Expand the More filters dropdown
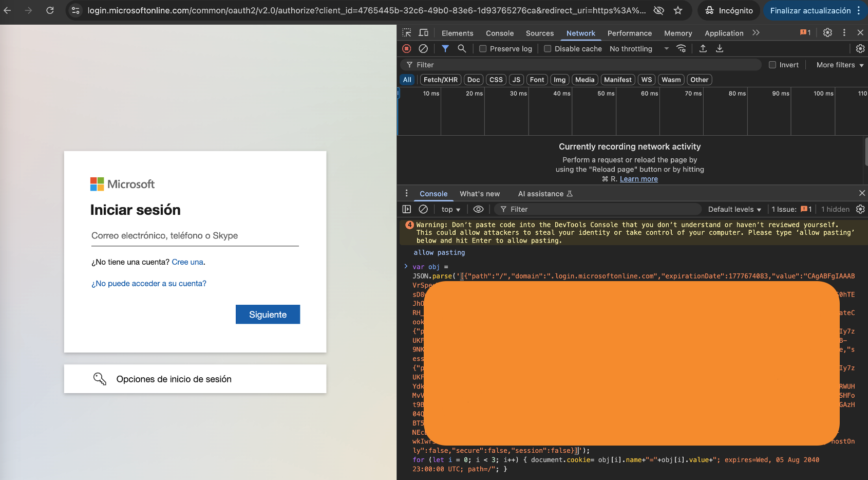 coord(840,65)
